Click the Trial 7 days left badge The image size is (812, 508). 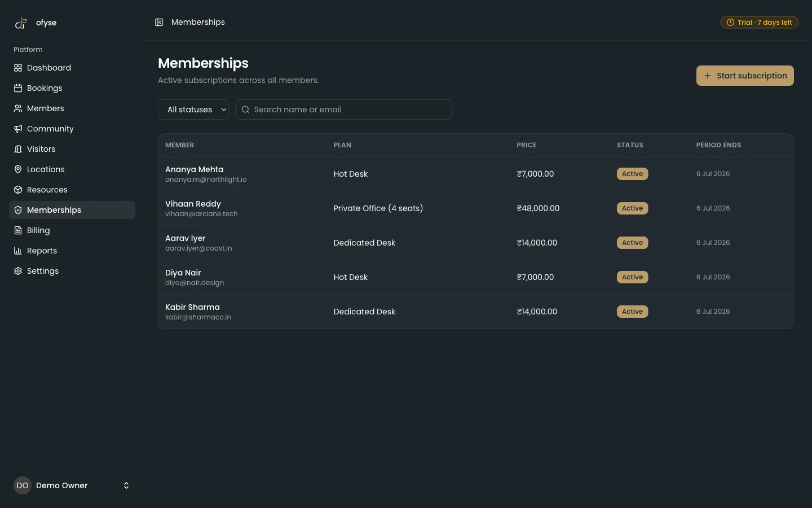pyautogui.click(x=759, y=23)
